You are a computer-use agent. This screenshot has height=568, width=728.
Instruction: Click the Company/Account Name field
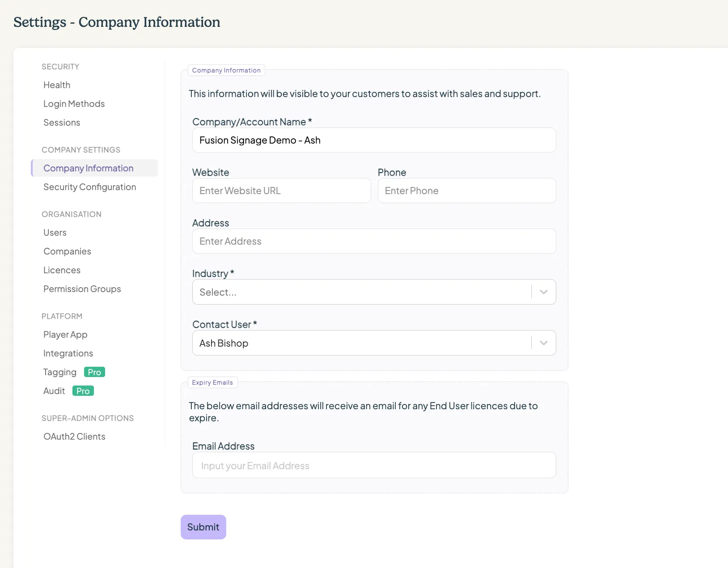tap(374, 140)
